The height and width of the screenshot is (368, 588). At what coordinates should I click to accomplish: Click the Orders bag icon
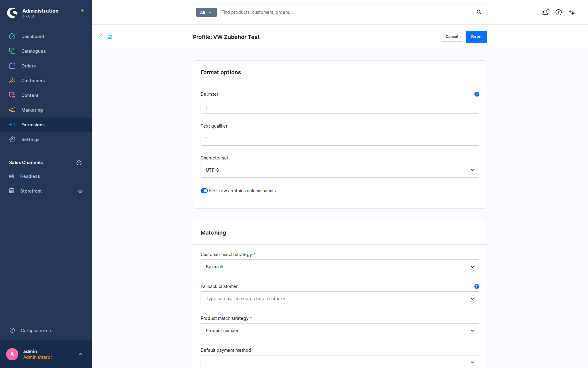(12, 66)
